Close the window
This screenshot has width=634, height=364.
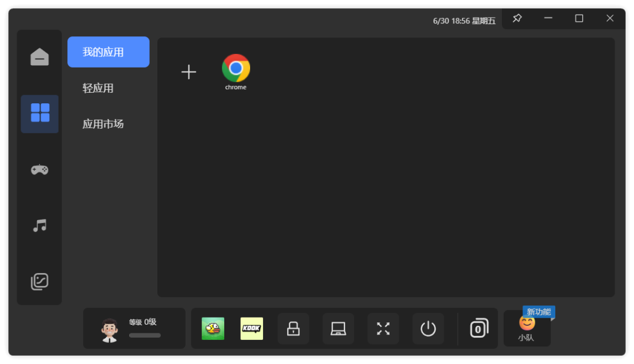pyautogui.click(x=610, y=18)
